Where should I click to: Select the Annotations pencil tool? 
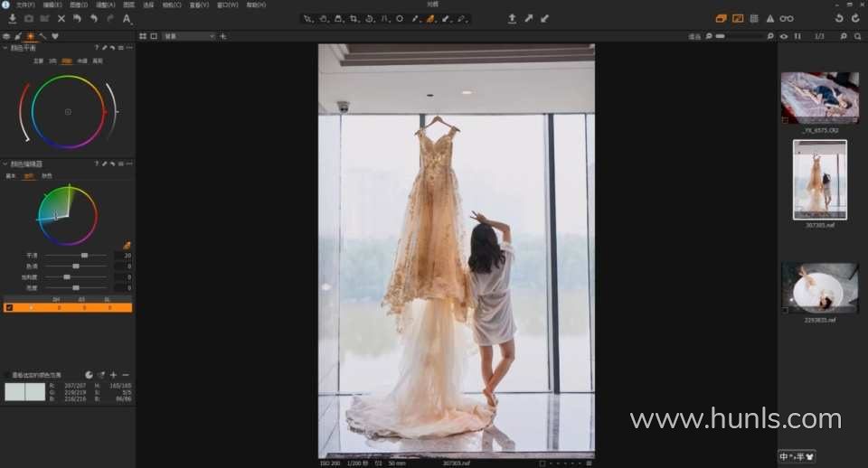tap(462, 19)
